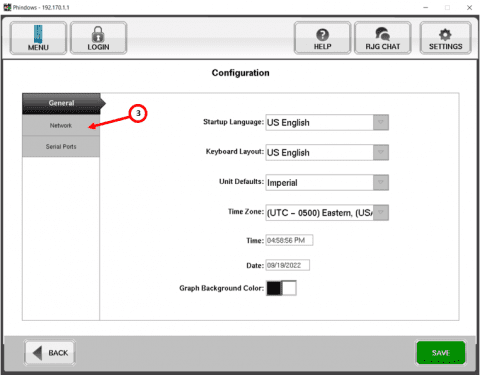Click the Unit Defaults label
Image resolution: width=480 pixels, height=375 pixels.
pos(241,182)
